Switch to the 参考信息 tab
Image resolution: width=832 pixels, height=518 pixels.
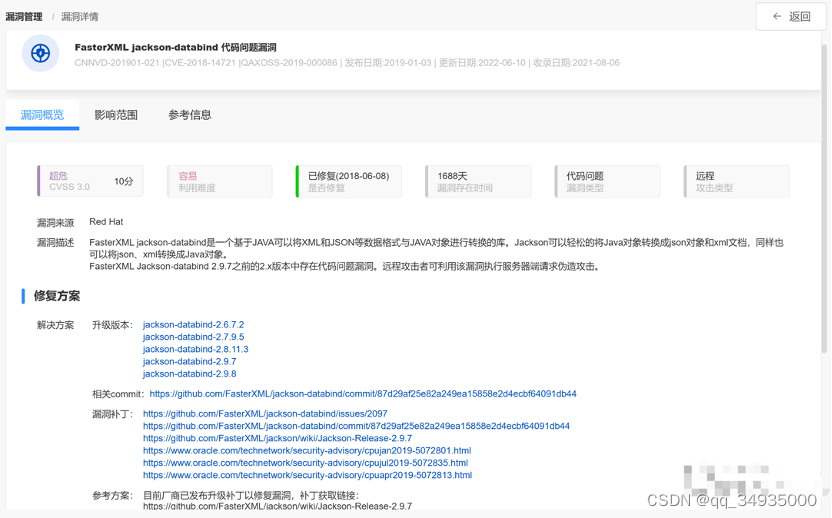190,115
